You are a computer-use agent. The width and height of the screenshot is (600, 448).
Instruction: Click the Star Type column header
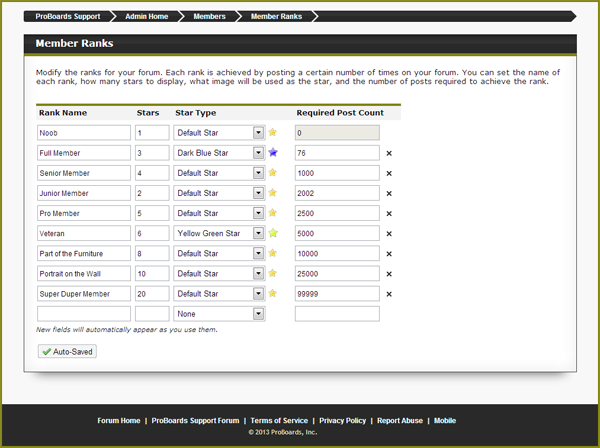196,113
